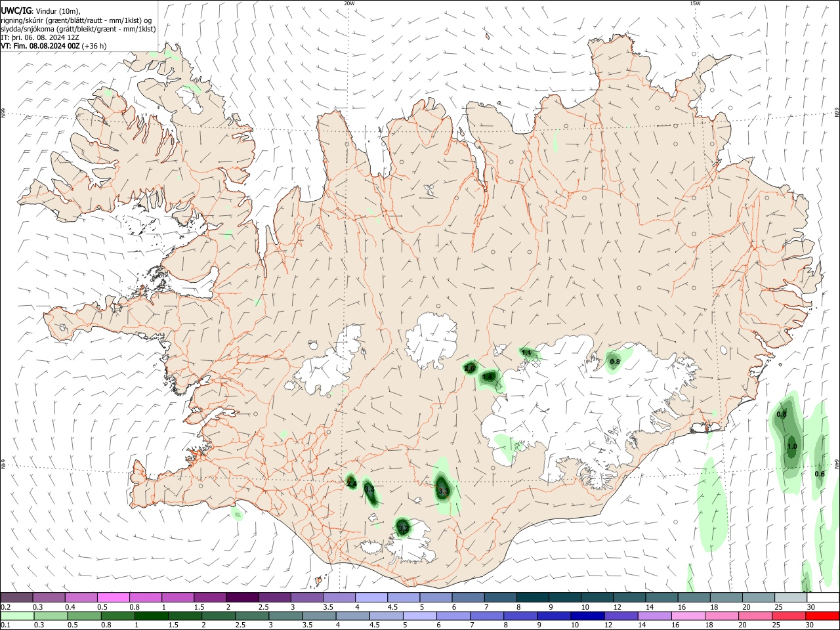Click the offshore 0.8 value above the 1.0 cell

tap(782, 415)
